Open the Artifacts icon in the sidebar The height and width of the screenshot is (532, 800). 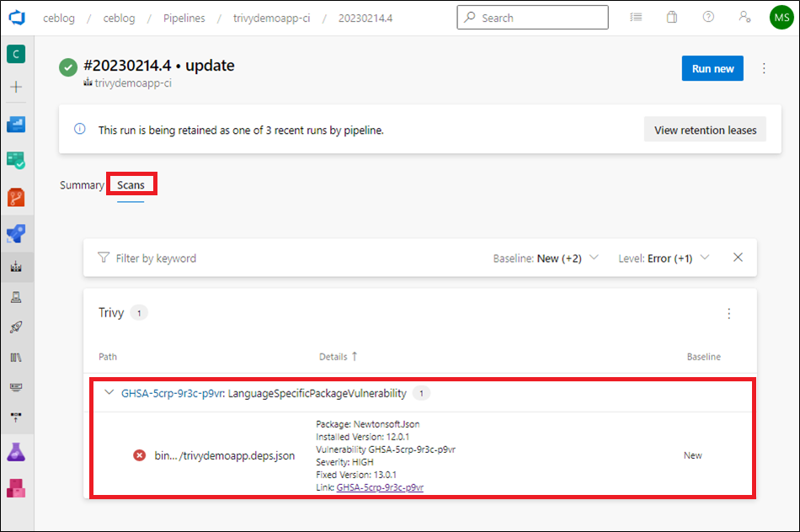click(x=16, y=488)
